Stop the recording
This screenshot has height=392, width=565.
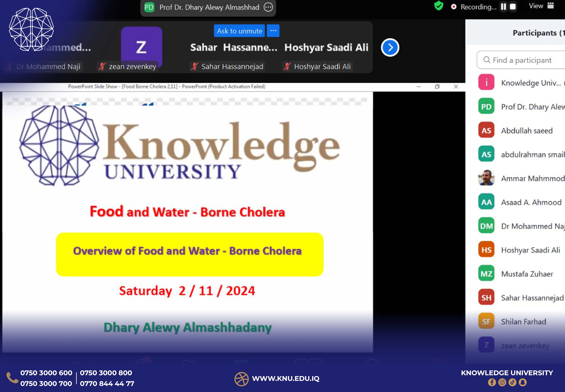tap(513, 7)
